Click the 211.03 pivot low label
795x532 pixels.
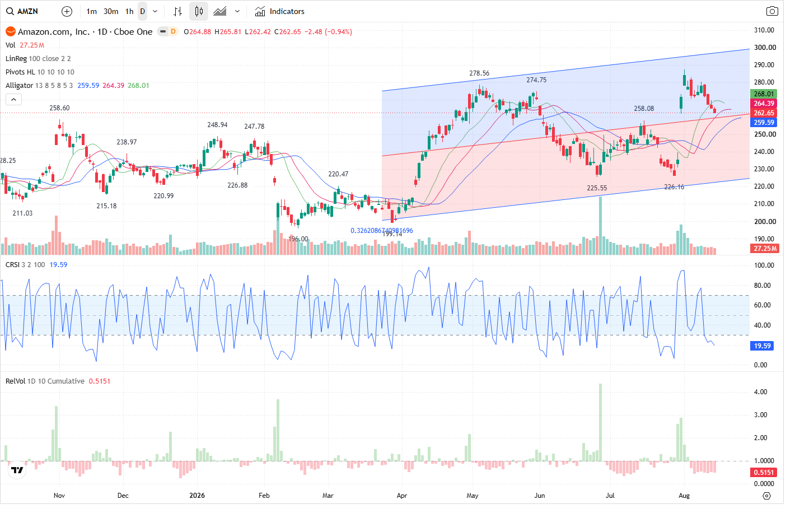[x=22, y=213]
